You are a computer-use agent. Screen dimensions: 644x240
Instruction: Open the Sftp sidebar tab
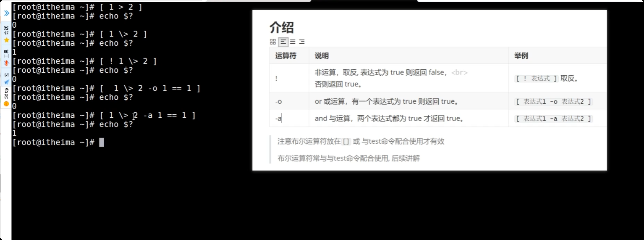(6, 97)
